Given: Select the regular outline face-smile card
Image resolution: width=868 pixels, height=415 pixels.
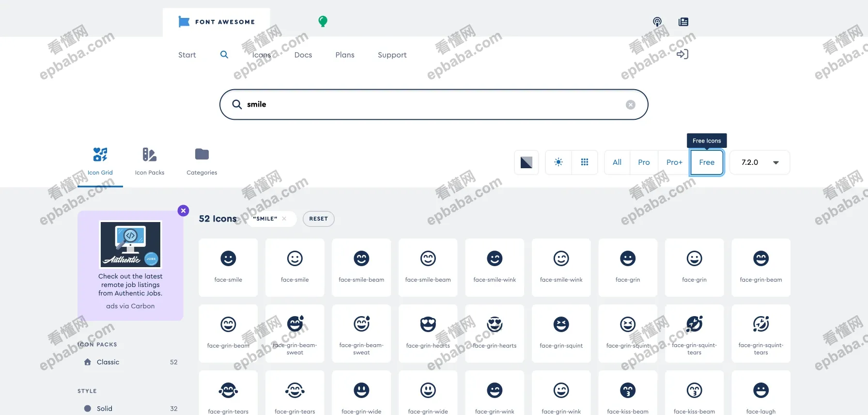Looking at the screenshot, I should [294, 267].
